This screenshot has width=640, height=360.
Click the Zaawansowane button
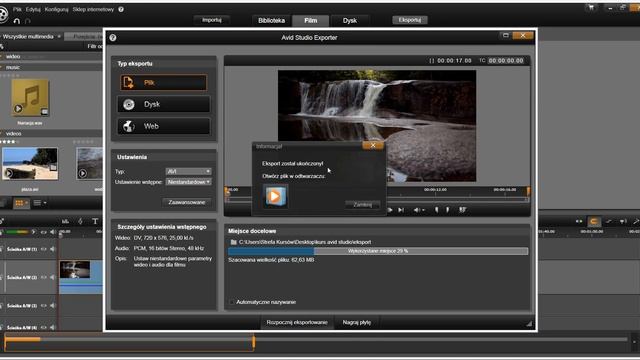tap(187, 202)
